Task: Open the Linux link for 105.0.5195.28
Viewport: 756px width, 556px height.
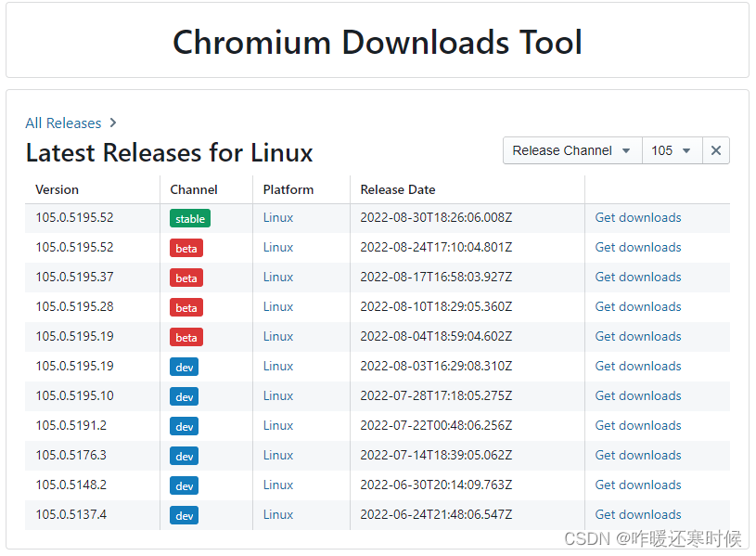Action: click(x=278, y=306)
